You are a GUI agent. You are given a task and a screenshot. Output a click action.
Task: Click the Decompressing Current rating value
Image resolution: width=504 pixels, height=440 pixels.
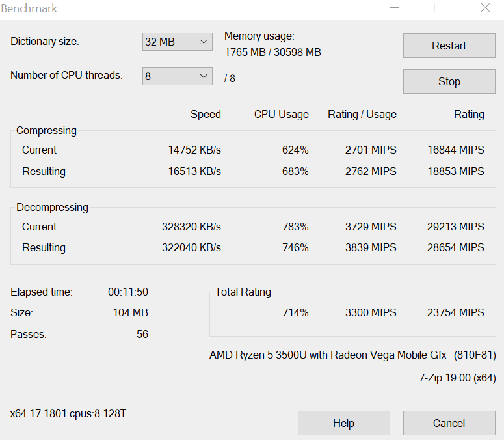coord(455,227)
